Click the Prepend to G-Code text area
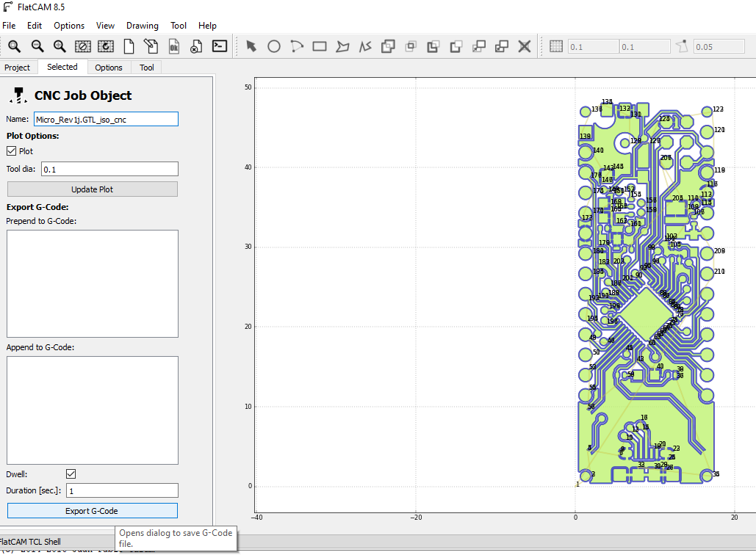This screenshot has width=756, height=555. [x=92, y=284]
